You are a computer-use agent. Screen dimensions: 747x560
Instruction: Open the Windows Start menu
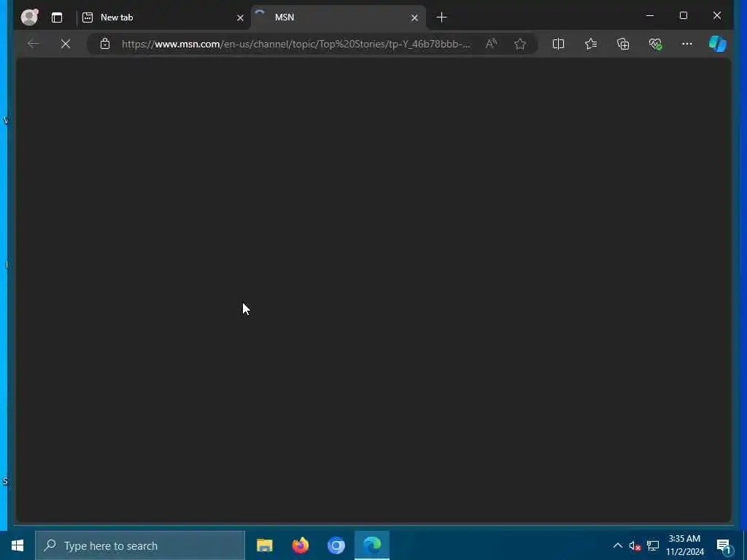(18, 545)
